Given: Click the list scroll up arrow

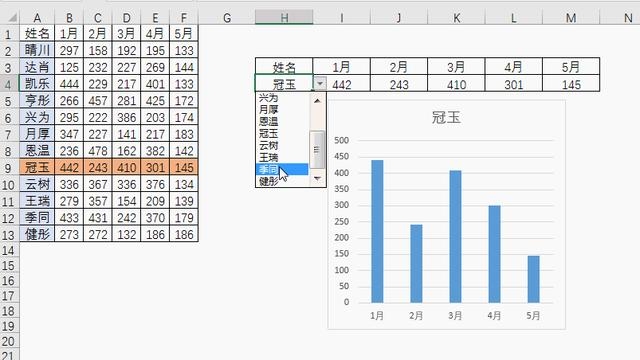Looking at the screenshot, I should (x=317, y=100).
